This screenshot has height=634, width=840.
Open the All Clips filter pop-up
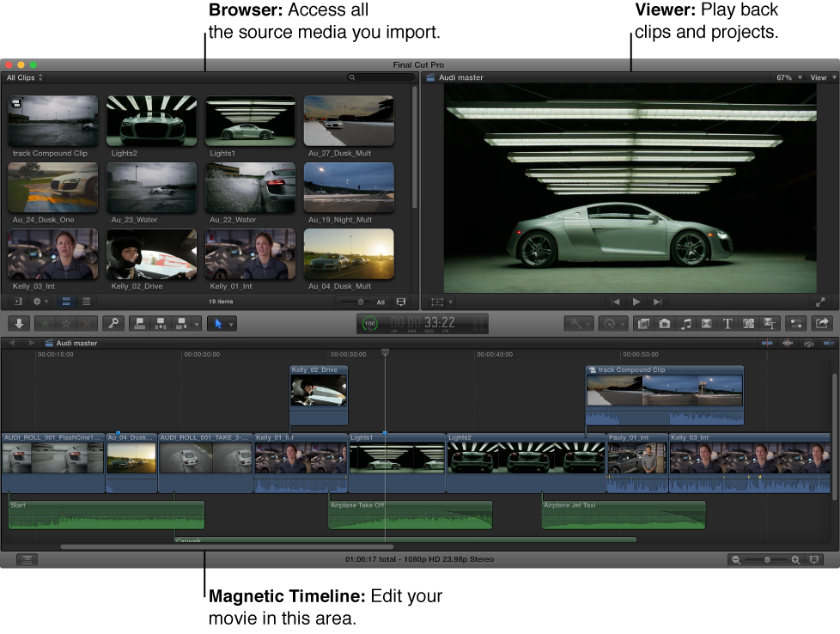point(25,77)
